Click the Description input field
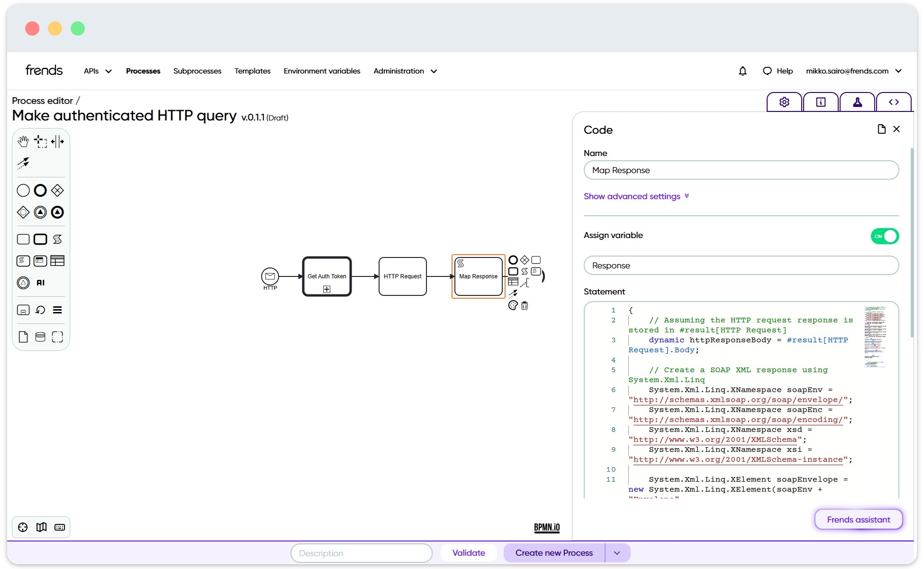Viewport: 924px width, 569px height. point(361,552)
